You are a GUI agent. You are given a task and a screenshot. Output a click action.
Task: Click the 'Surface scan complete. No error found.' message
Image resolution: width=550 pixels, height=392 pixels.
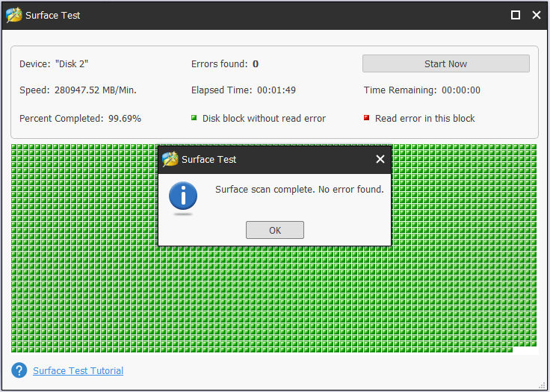pos(299,190)
